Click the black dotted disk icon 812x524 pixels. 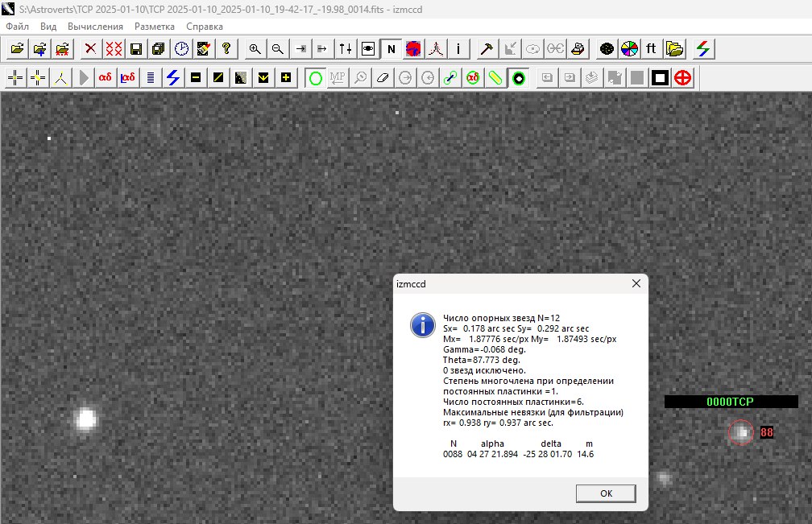click(x=607, y=49)
